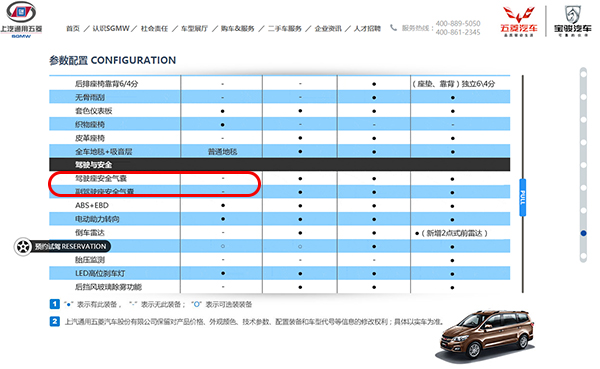Click the wheel icon beside RESERVATION
The width and height of the screenshot is (600, 369).
[x=23, y=247]
